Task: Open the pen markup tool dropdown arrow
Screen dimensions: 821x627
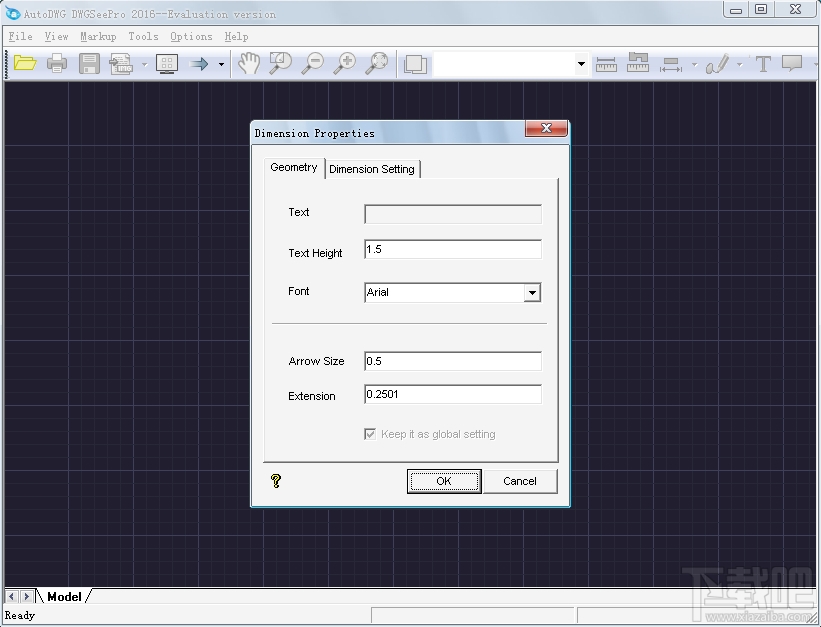Action: tap(739, 64)
